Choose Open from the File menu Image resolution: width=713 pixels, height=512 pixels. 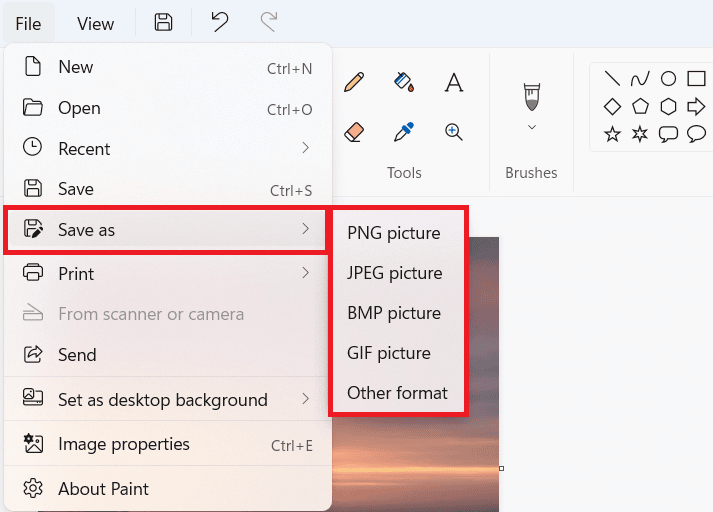point(168,108)
